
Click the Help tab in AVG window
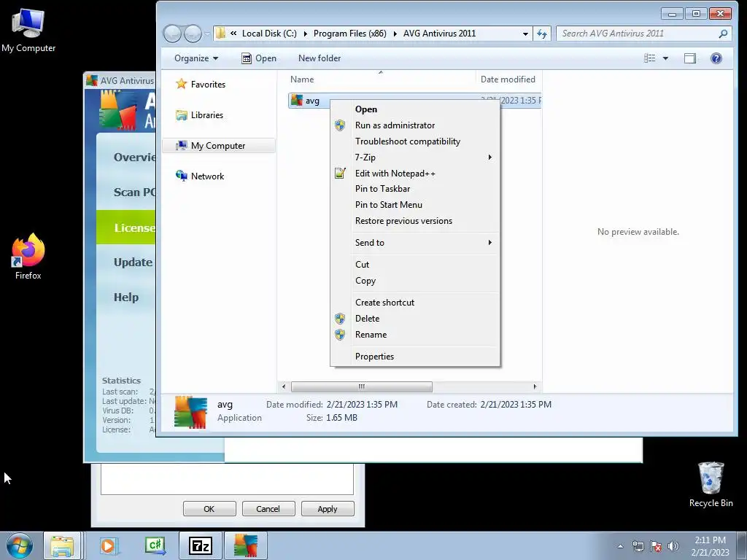click(x=125, y=297)
